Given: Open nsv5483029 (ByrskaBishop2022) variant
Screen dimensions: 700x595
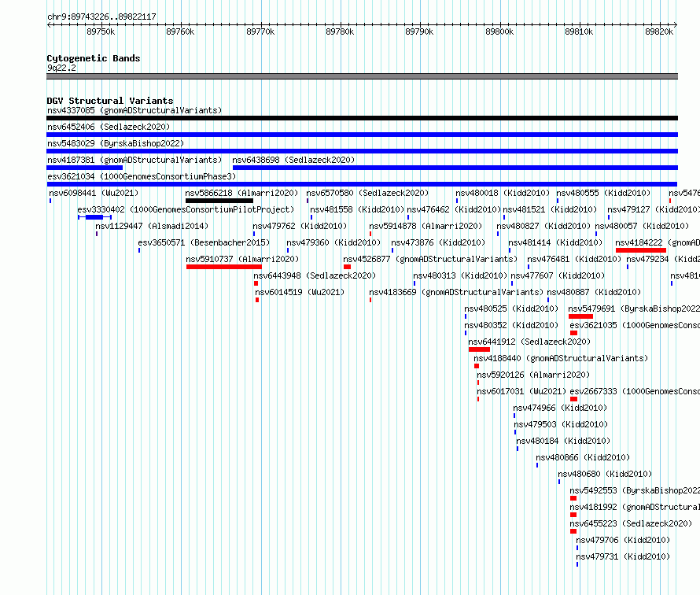Looking at the screenshot, I should [x=116, y=143].
